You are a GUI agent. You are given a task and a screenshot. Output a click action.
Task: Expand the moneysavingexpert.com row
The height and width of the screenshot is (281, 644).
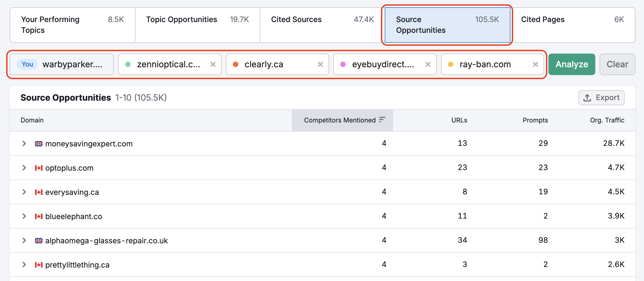[x=24, y=143]
